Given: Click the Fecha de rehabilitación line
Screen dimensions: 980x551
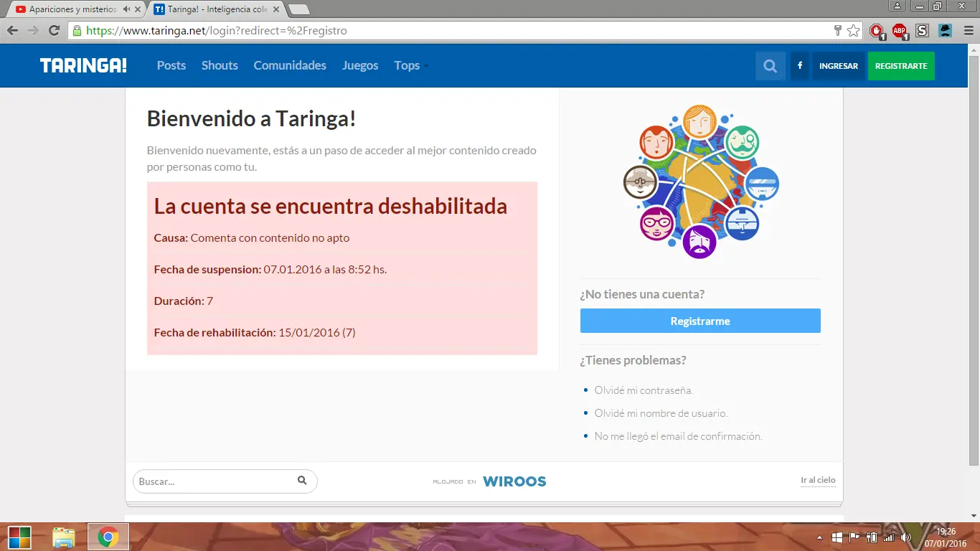Looking at the screenshot, I should coord(255,332).
